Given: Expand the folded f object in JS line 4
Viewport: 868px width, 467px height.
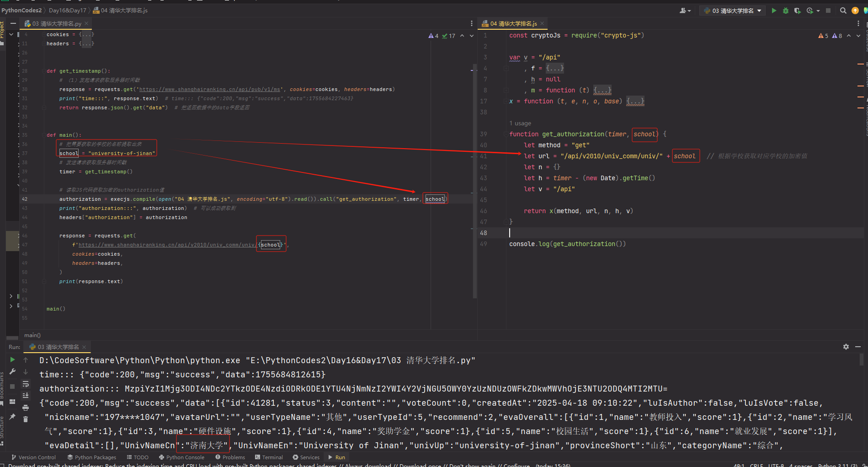Looking at the screenshot, I should click(555, 68).
